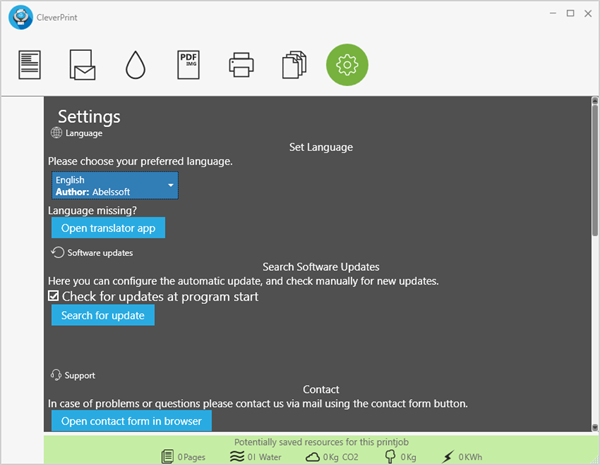The width and height of the screenshot is (600, 465).
Task: Open the letterhead envelope tab icon
Action: coord(82,65)
